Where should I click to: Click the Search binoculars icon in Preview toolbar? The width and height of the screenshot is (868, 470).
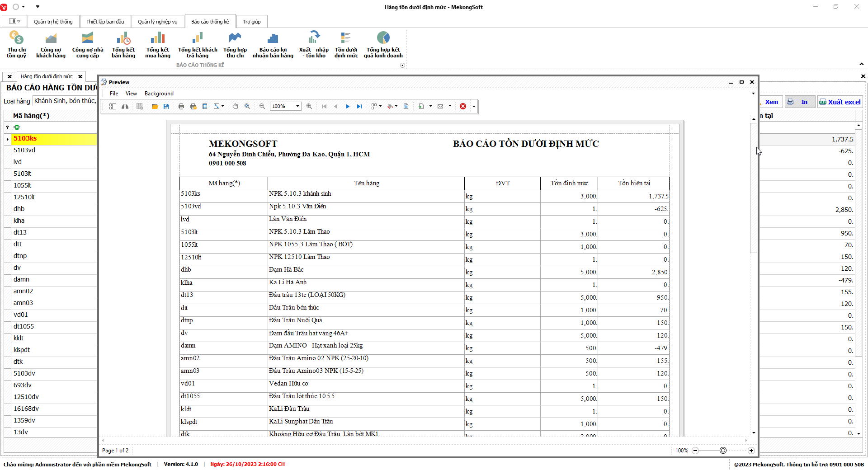125,106
